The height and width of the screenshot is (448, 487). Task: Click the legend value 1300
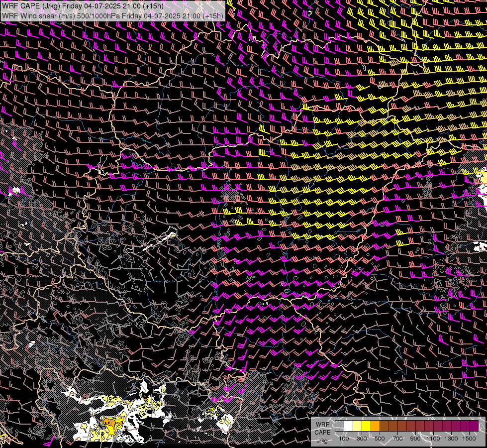451,439
